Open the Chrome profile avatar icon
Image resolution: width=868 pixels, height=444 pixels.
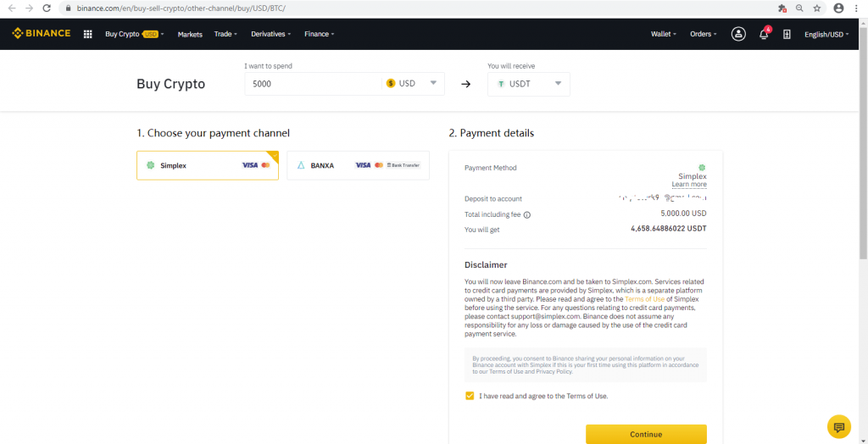838,8
